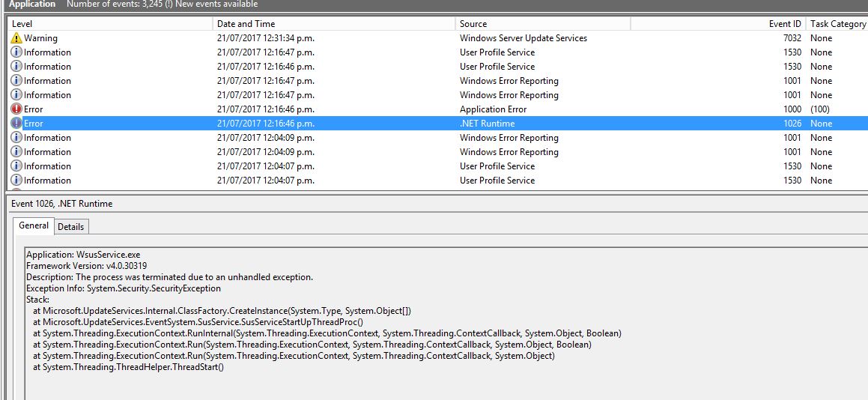
Task: Click event ID 1026 in the selected row
Action: 792,124
